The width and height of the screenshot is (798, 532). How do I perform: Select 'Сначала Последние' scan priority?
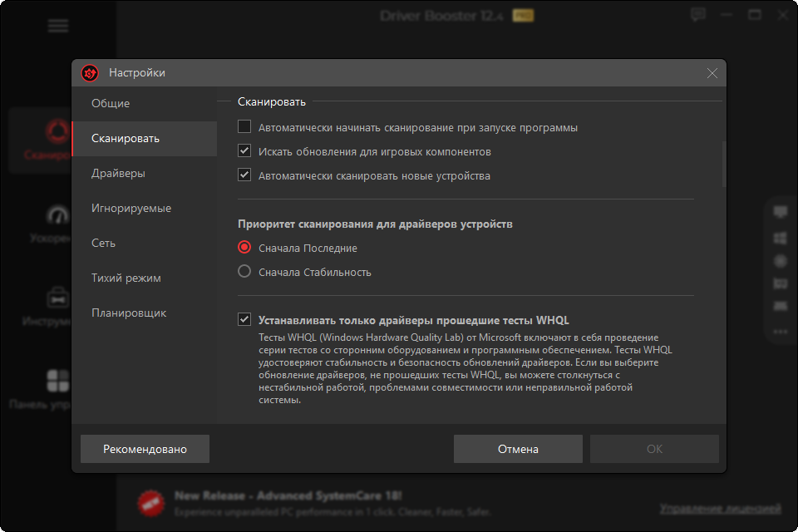[x=244, y=248]
